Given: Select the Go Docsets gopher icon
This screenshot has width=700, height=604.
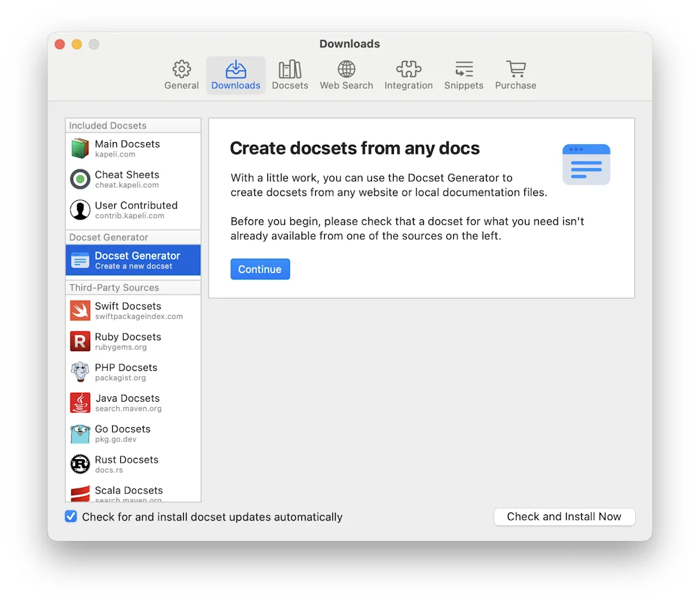Looking at the screenshot, I should click(79, 434).
